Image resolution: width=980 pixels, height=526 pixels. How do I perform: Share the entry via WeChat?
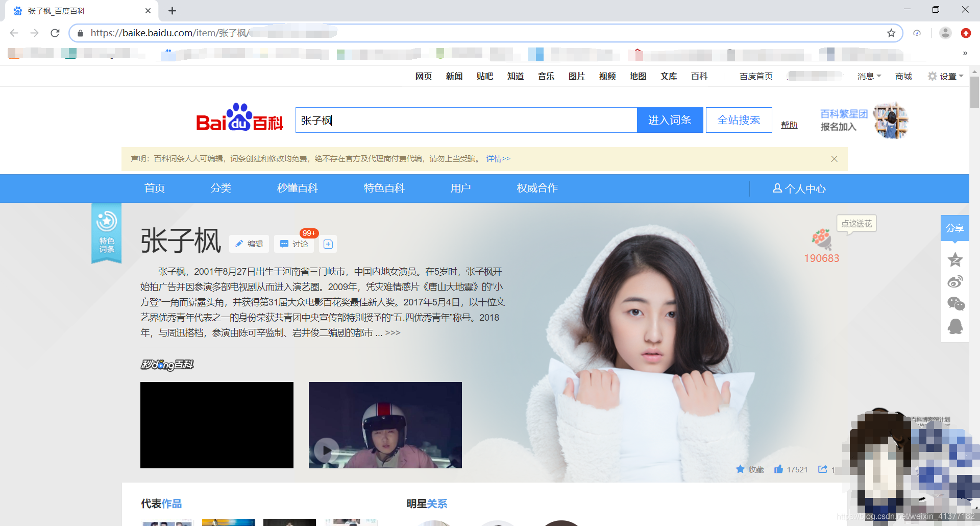[x=955, y=303]
